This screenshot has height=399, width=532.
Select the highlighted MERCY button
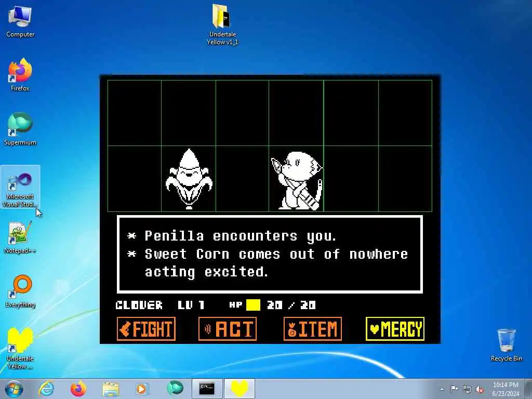(x=395, y=329)
